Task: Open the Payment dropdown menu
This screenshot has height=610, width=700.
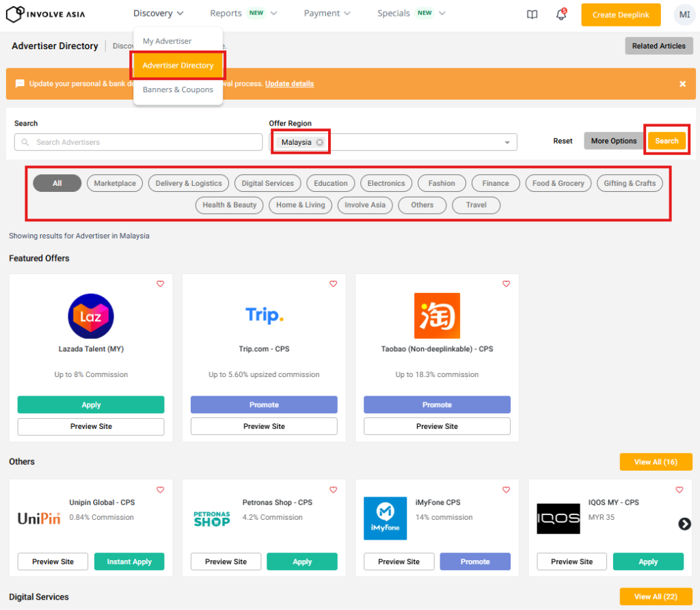Action: (x=327, y=13)
